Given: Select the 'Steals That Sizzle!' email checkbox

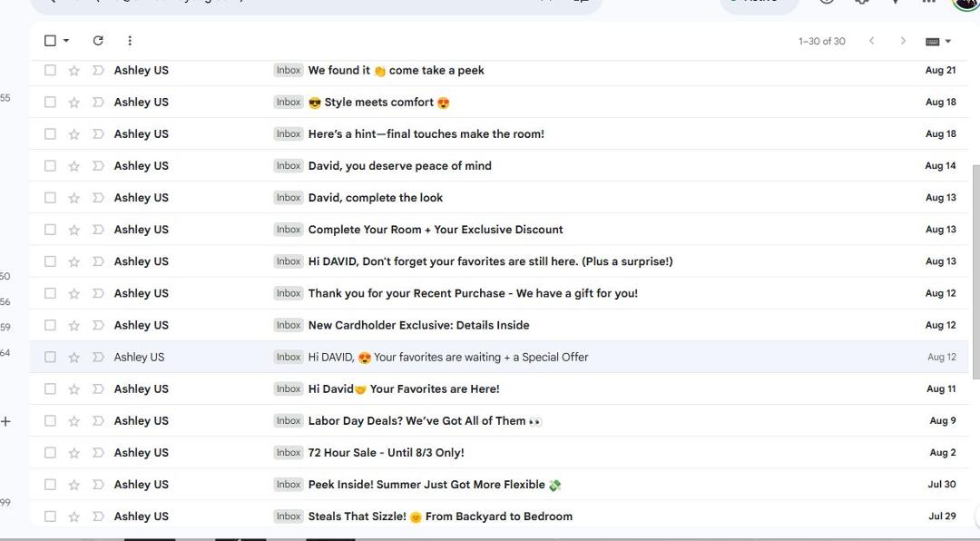Looking at the screenshot, I should click(x=50, y=517).
